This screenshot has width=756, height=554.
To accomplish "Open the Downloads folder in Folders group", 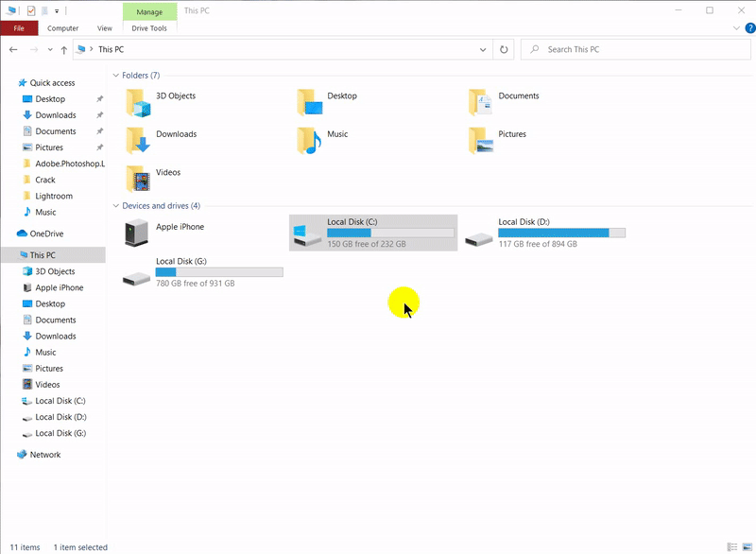I will tap(138, 141).
